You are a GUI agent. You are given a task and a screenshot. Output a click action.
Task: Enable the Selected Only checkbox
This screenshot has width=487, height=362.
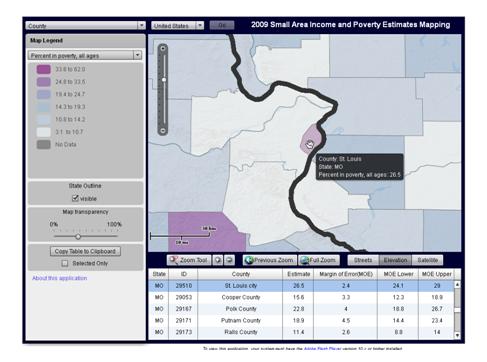(65, 263)
